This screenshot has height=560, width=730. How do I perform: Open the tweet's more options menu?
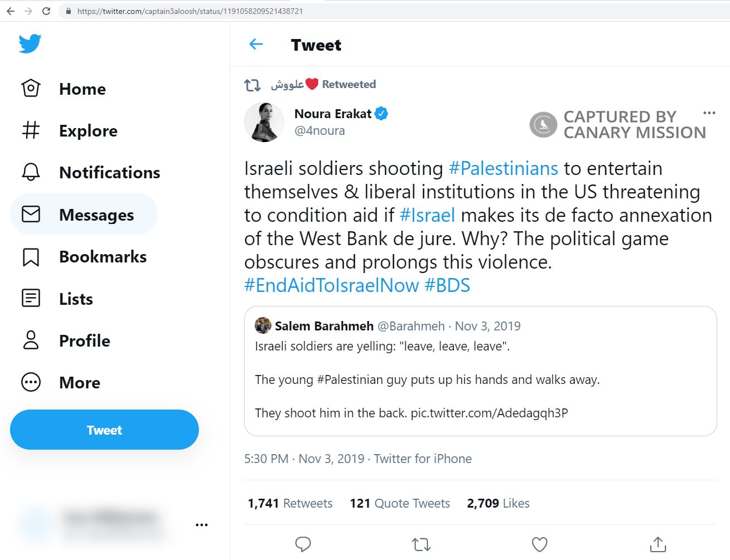pos(709,113)
